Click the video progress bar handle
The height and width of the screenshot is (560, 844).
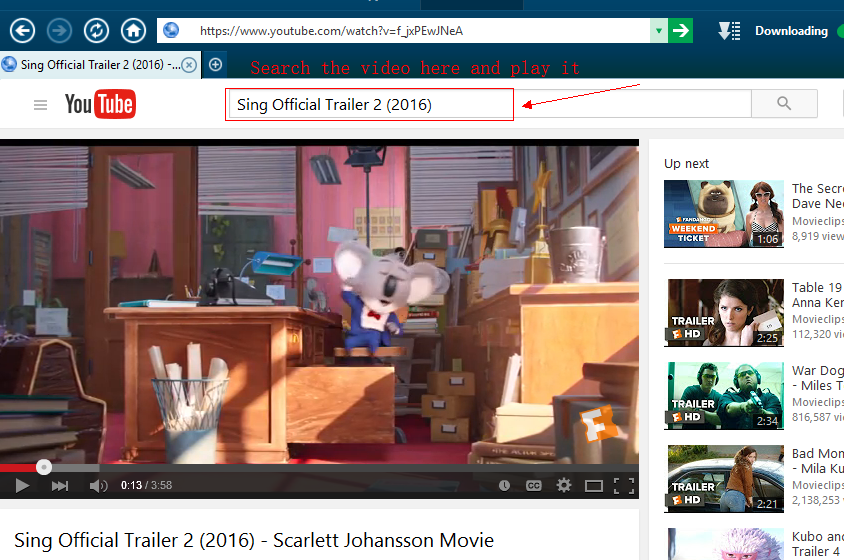click(x=44, y=467)
